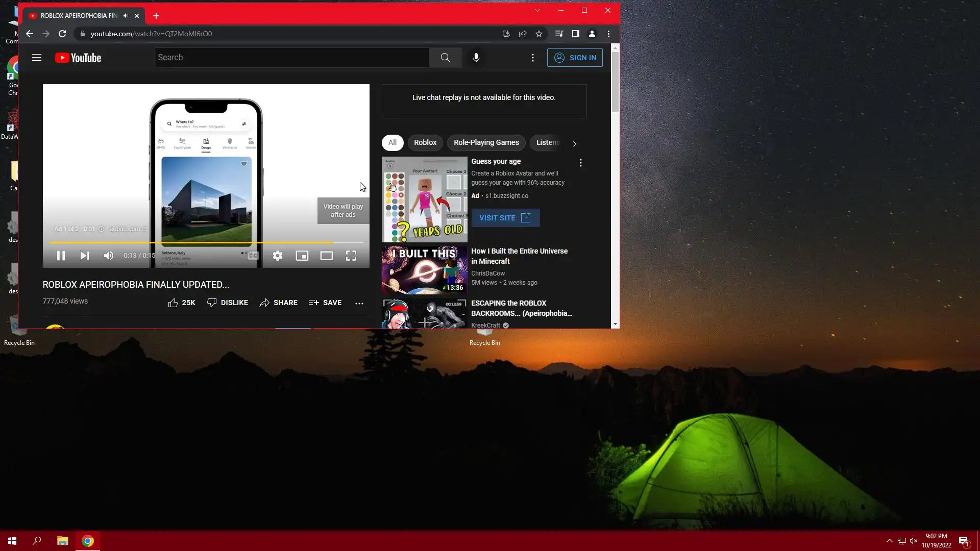Toggle closed captions

[x=253, y=256]
